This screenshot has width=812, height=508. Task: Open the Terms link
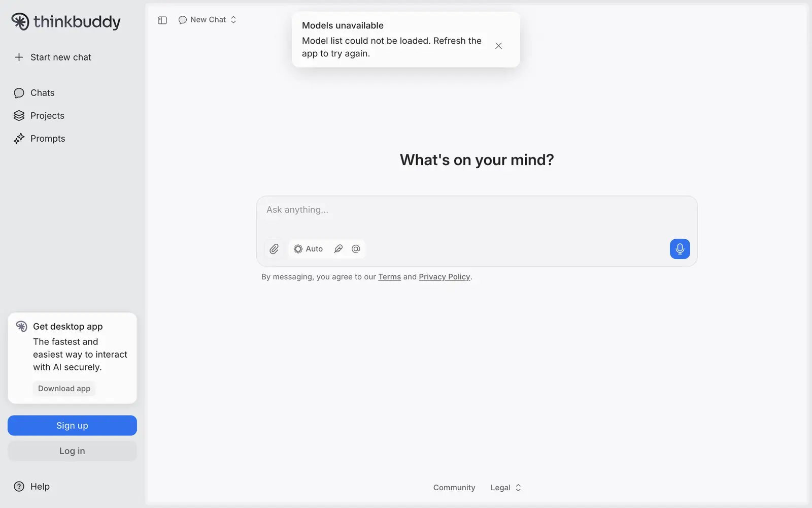389,277
